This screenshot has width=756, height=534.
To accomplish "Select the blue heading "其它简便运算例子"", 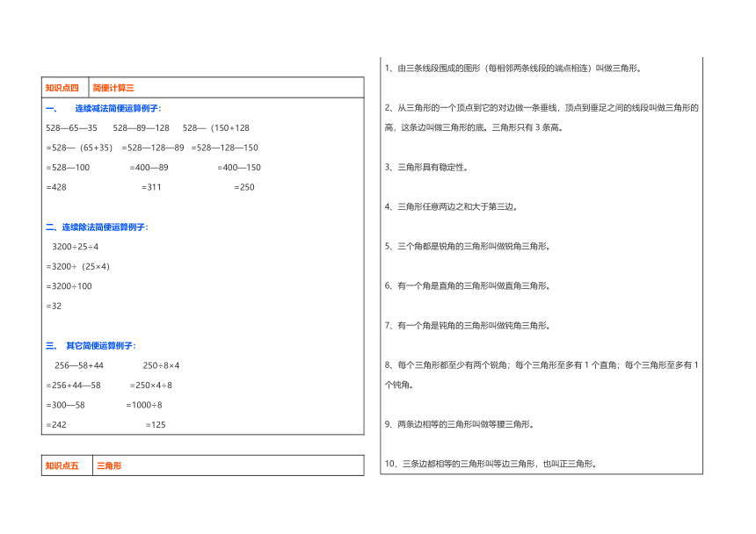I will coord(99,346).
